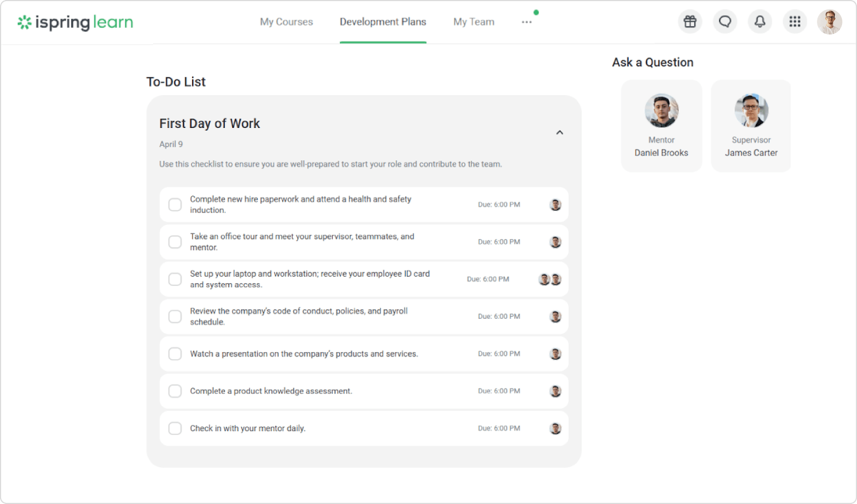Click assignee avatar on mentor check-in task
The width and height of the screenshot is (857, 504).
tap(555, 428)
